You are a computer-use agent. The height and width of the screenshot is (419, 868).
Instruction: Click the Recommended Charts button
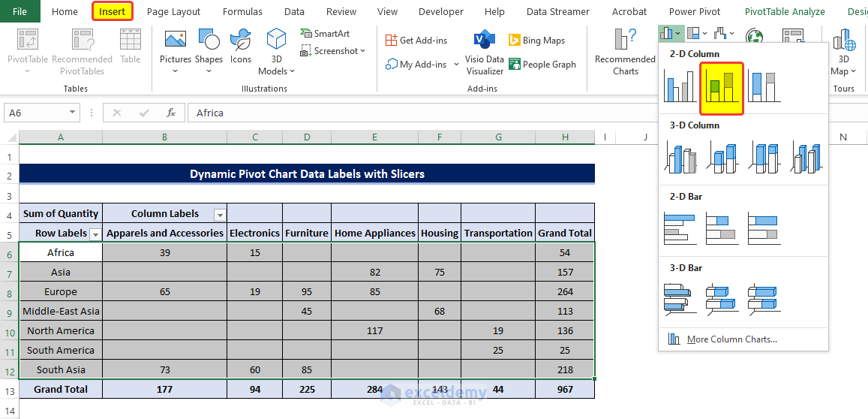pyautogui.click(x=625, y=52)
